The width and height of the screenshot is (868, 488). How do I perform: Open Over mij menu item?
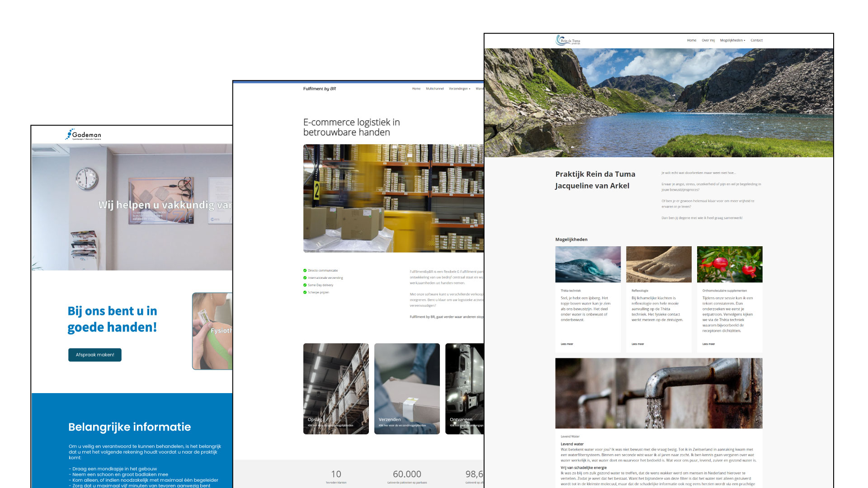pos(708,40)
